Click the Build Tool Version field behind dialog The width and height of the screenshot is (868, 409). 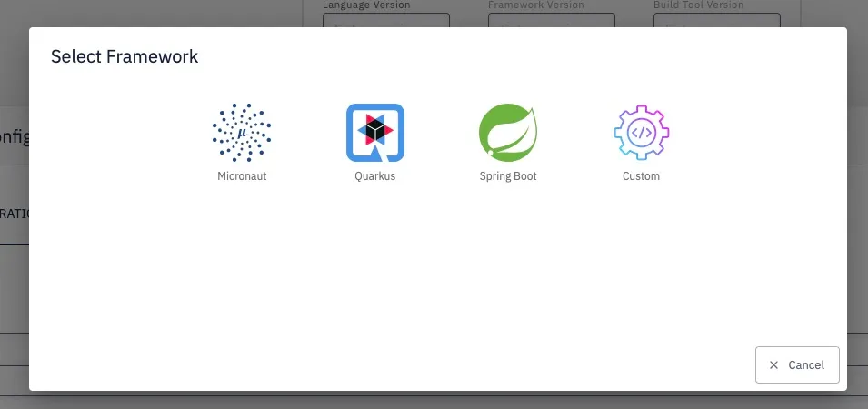pyautogui.click(x=717, y=21)
